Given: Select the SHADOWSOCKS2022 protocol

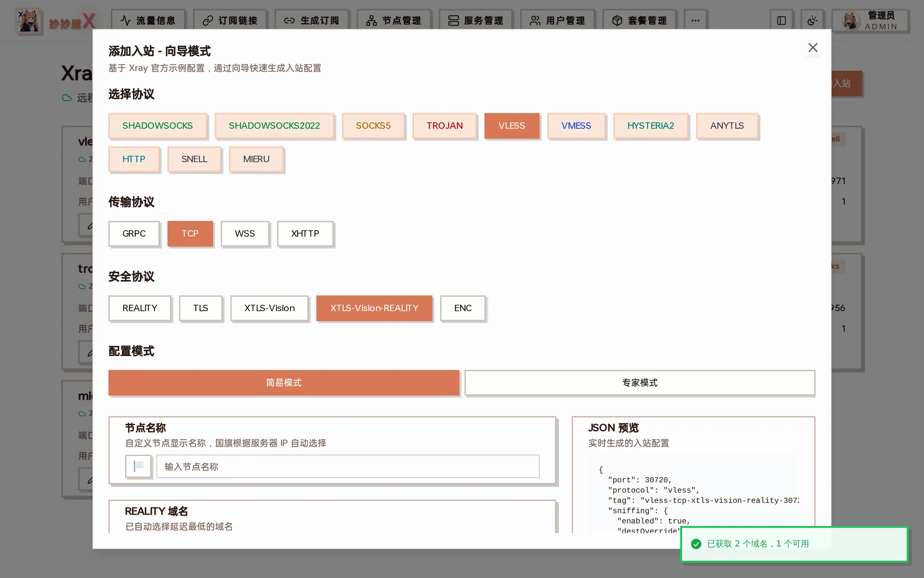Looking at the screenshot, I should (274, 126).
